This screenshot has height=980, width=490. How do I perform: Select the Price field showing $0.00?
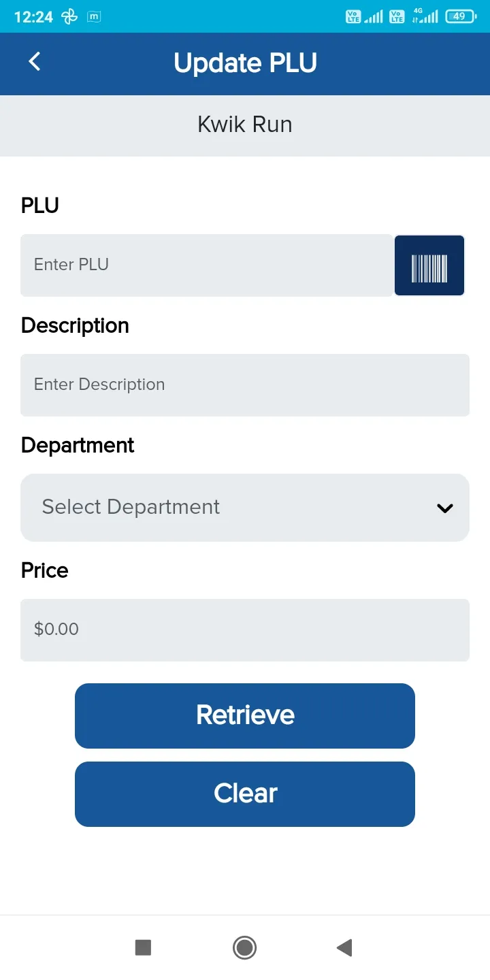tap(245, 630)
